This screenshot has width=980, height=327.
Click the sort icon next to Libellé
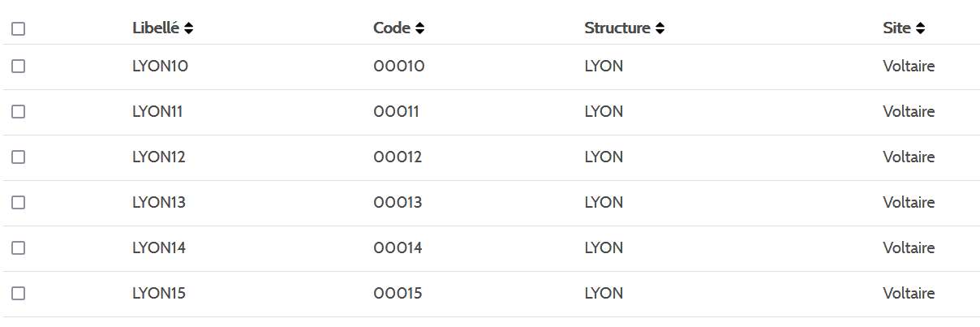click(189, 28)
